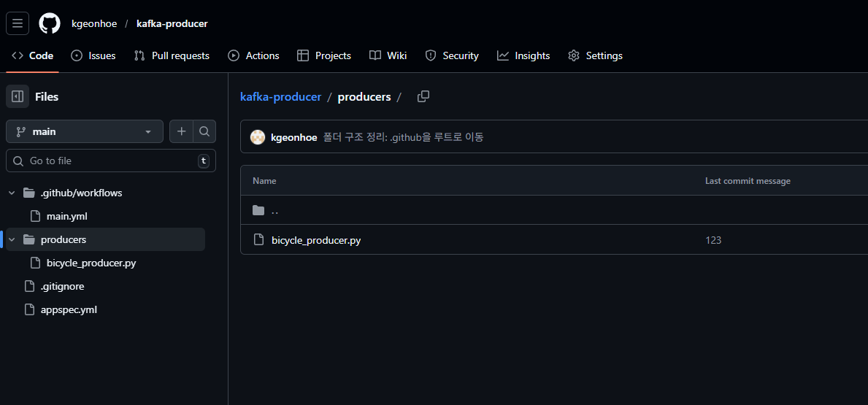The height and width of the screenshot is (405, 868).
Task: Click the .github/workflows folder icon in tree
Action: [x=28, y=193]
